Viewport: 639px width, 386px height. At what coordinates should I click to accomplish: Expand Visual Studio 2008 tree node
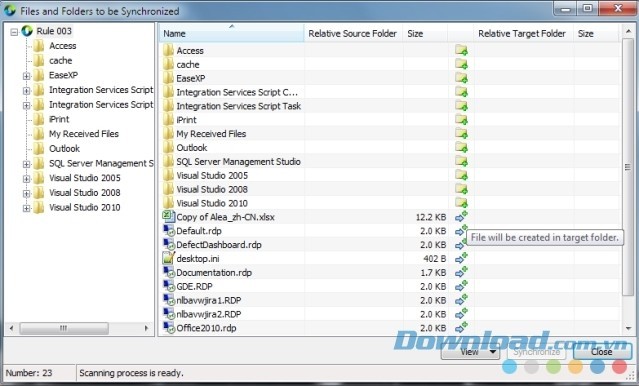click(26, 193)
